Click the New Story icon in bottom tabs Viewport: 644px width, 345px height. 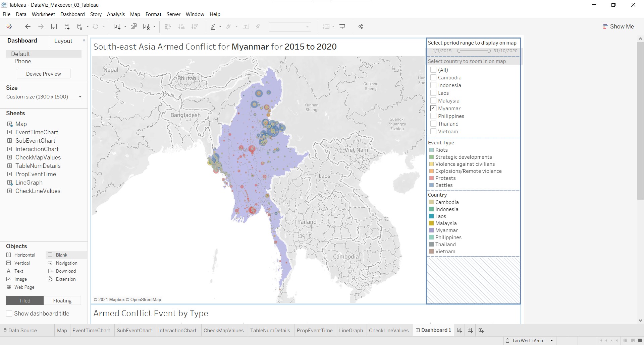[x=481, y=331]
